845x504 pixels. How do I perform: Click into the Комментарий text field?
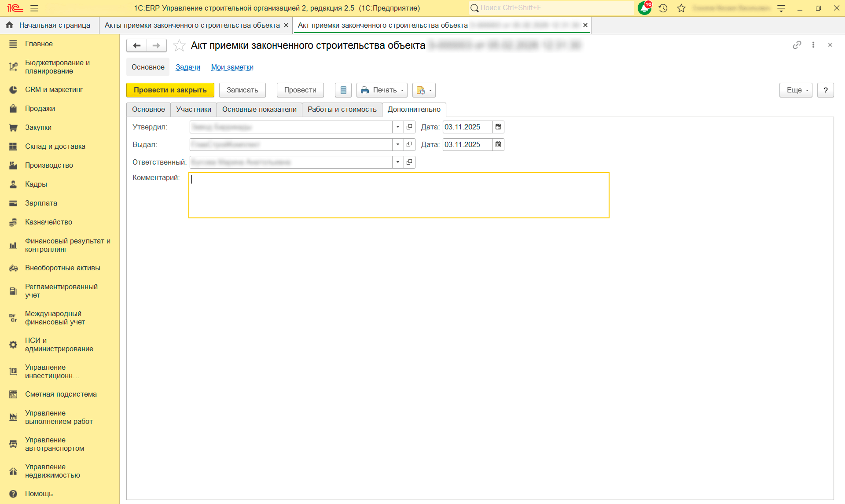pyautogui.click(x=399, y=195)
